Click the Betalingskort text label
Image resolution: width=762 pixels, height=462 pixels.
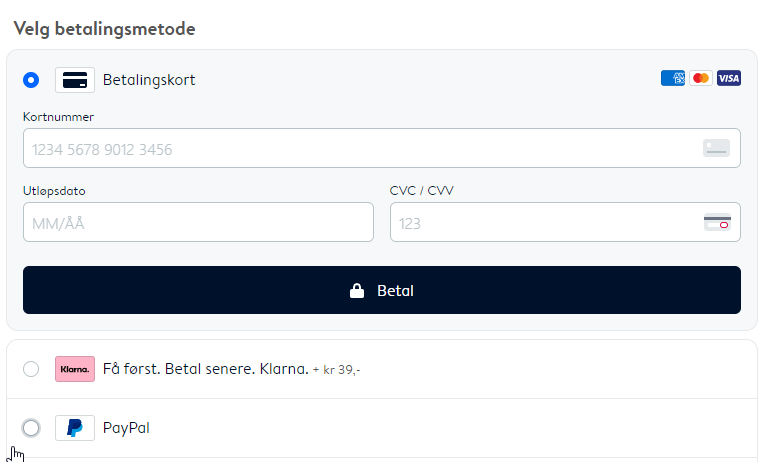pos(149,80)
